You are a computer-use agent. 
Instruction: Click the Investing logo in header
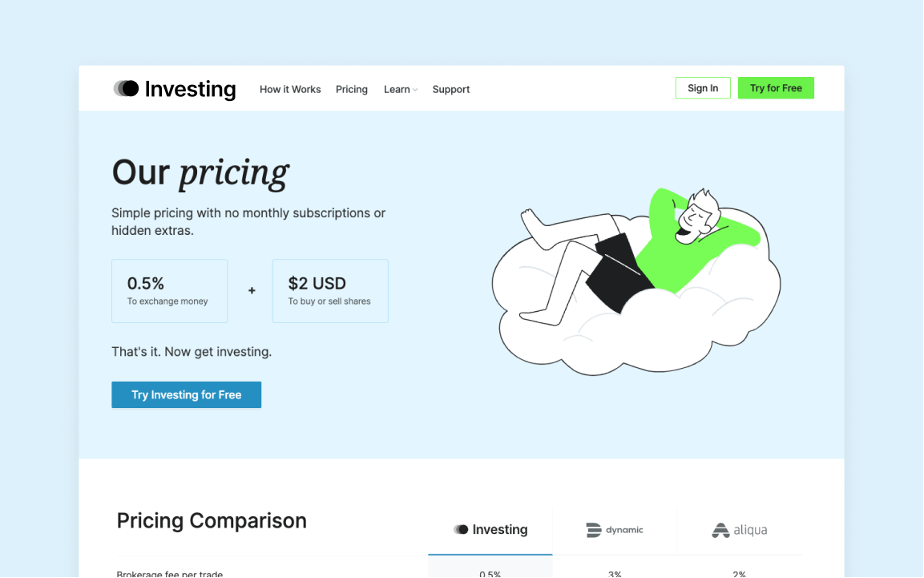coord(175,89)
